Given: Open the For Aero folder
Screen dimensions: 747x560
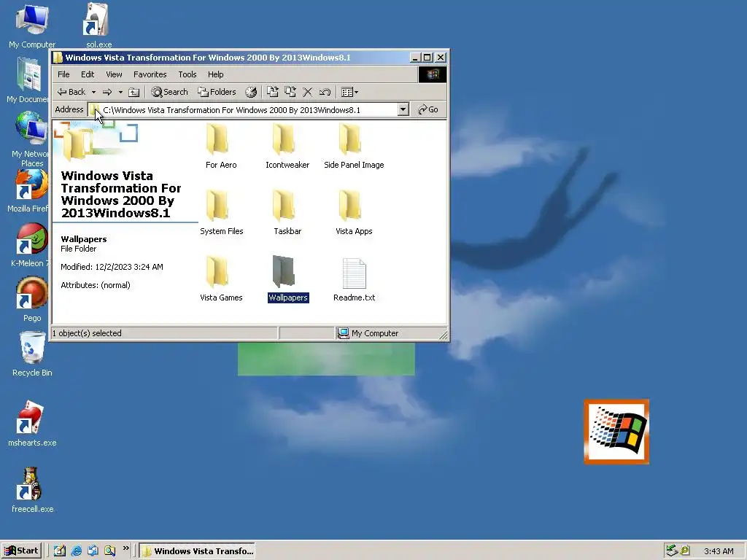Looking at the screenshot, I should click(220, 145).
